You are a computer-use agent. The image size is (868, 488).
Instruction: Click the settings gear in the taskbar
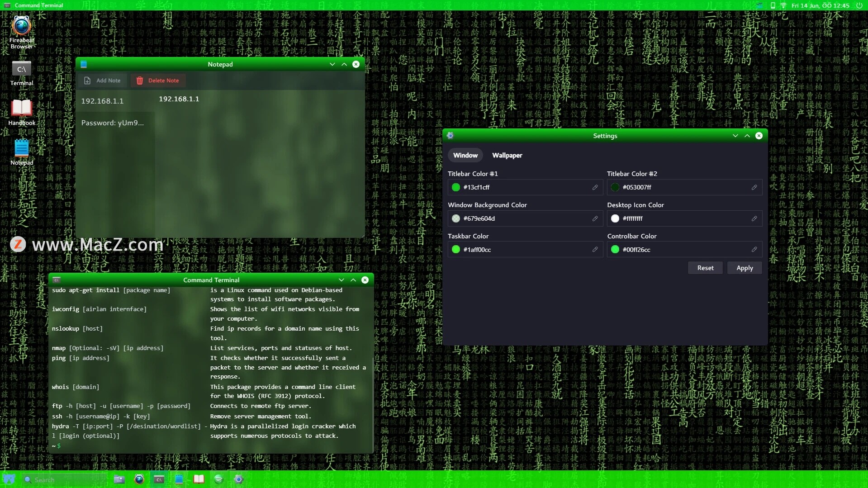tap(238, 479)
